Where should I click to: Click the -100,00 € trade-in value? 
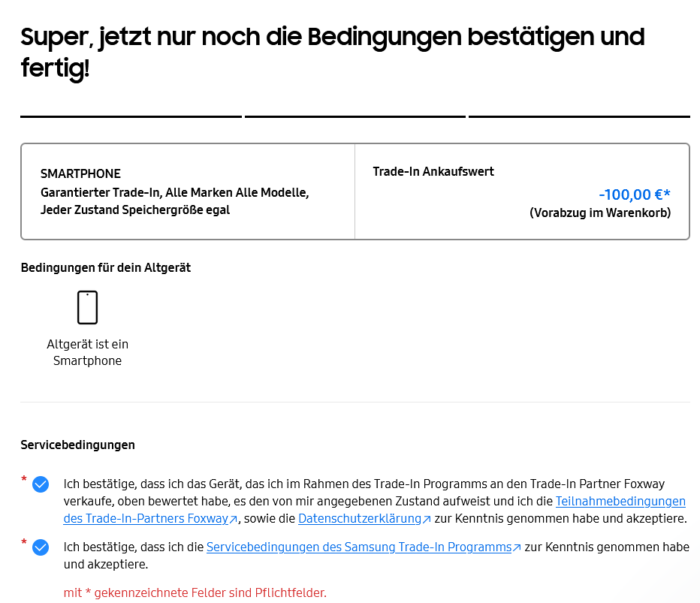click(634, 194)
